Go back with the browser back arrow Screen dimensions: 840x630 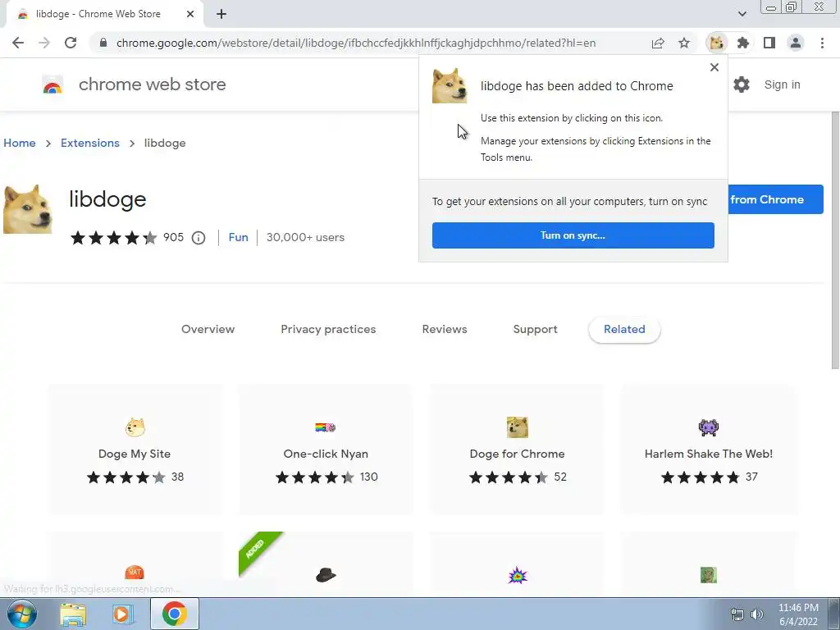[18, 43]
